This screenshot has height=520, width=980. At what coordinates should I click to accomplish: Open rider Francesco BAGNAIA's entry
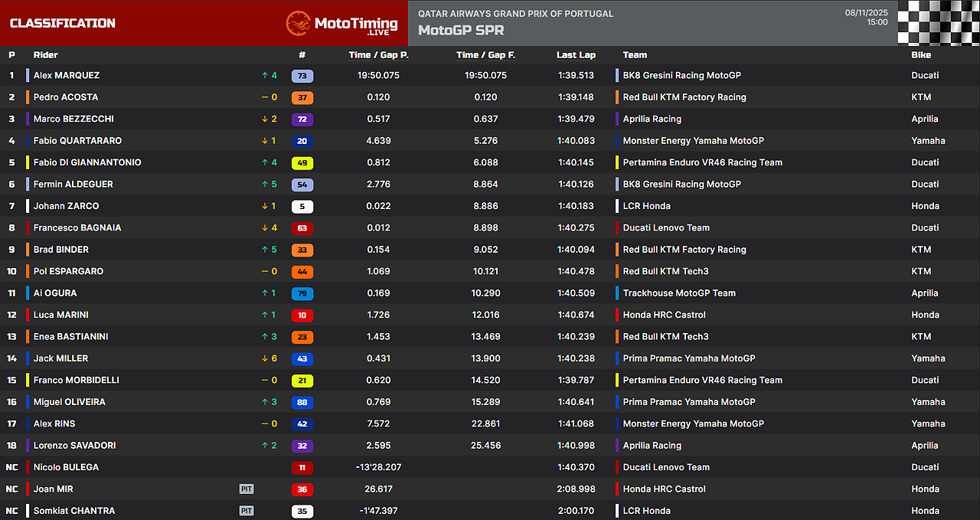point(77,227)
